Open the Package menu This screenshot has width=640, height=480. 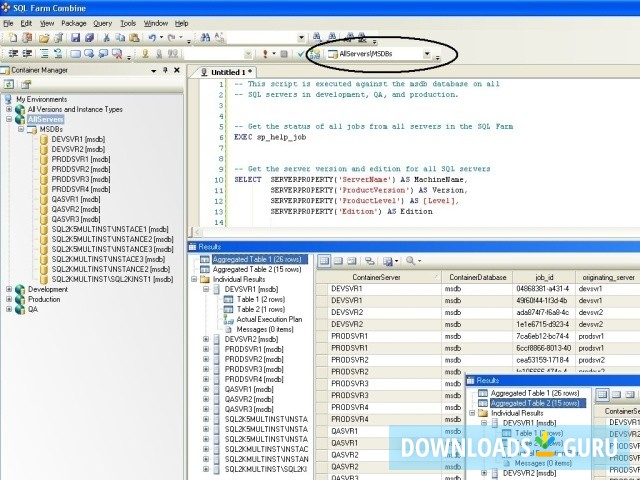(x=73, y=22)
